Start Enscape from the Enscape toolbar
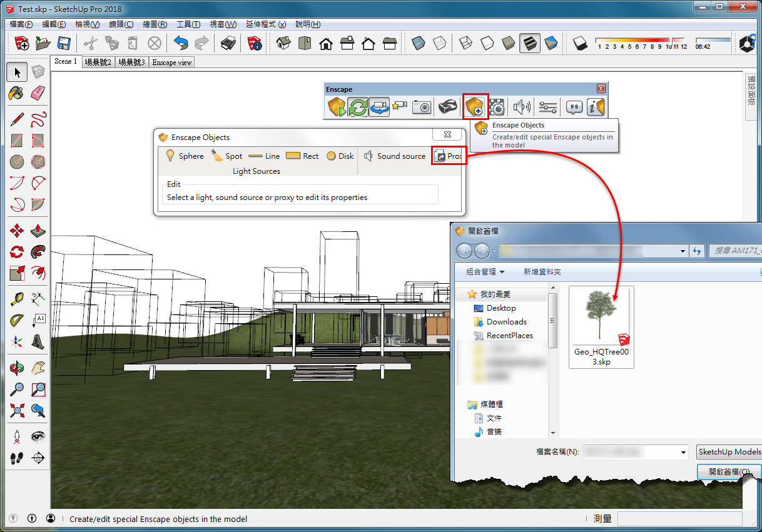Viewport: 762px width, 532px height. point(337,107)
